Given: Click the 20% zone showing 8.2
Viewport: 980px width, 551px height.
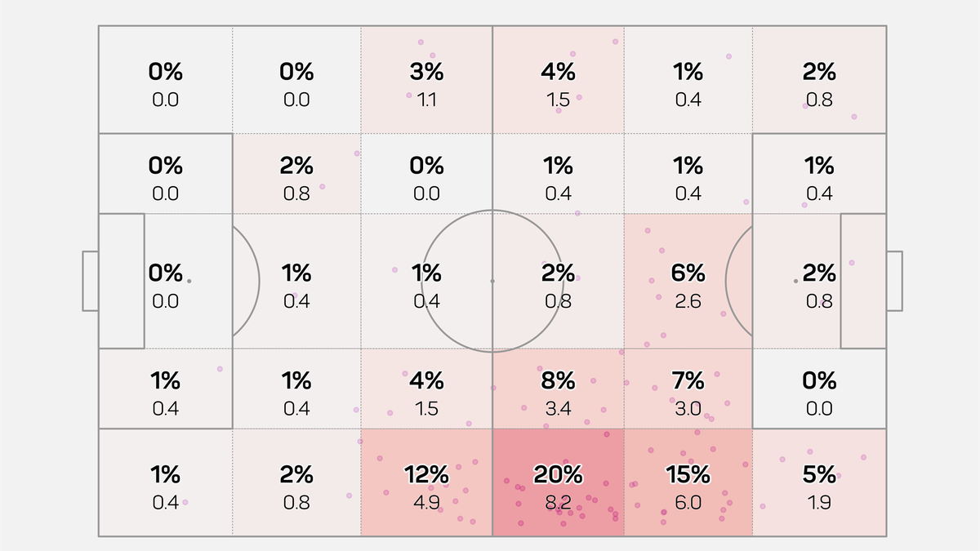Looking at the screenshot, I should click(558, 483).
